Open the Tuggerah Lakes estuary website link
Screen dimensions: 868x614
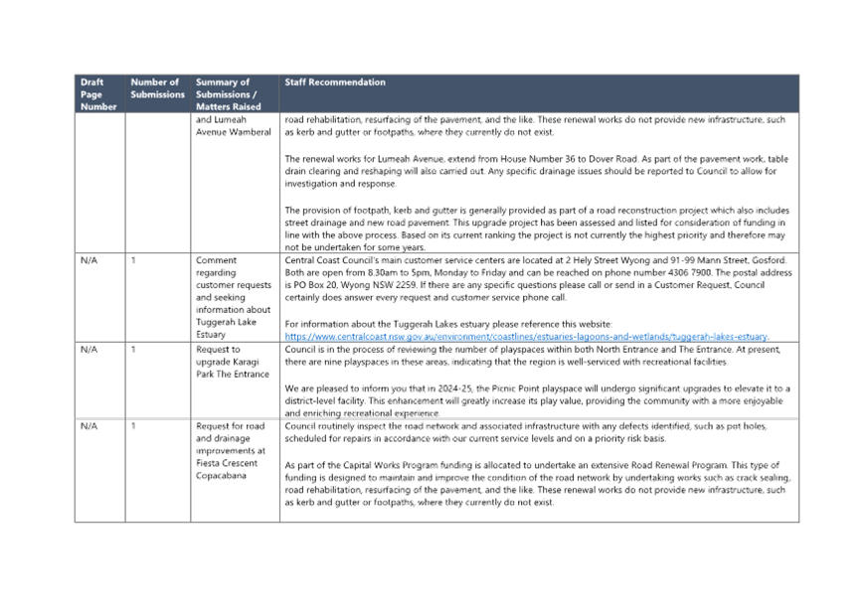(526, 337)
